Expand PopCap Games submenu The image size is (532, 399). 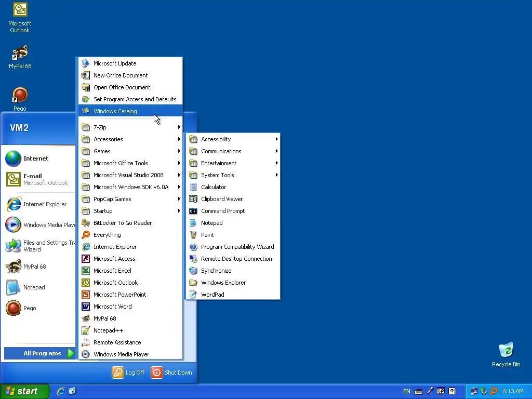(130, 199)
